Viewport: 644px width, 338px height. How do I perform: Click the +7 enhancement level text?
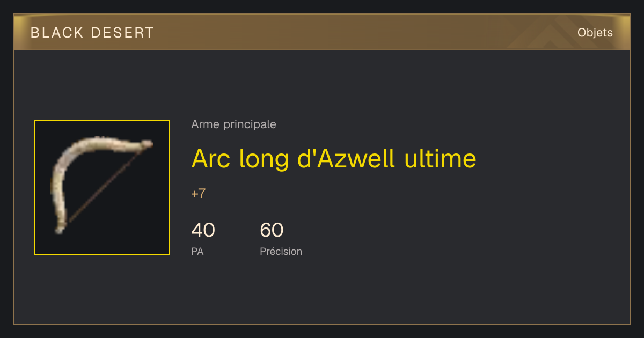(198, 194)
